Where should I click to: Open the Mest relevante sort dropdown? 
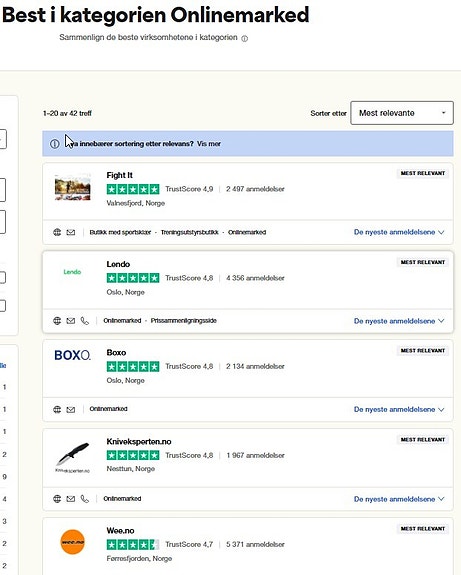point(402,113)
